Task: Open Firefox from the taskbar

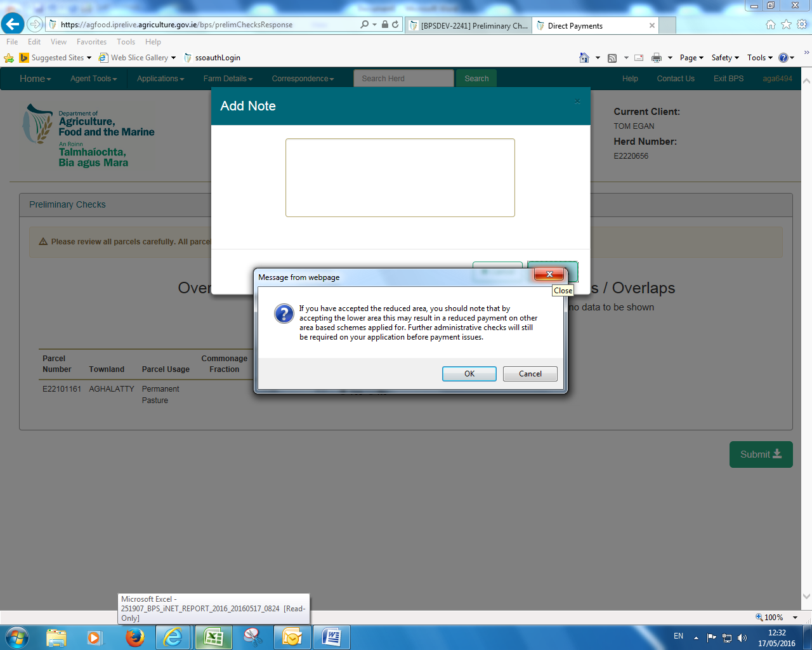Action: coord(134,637)
